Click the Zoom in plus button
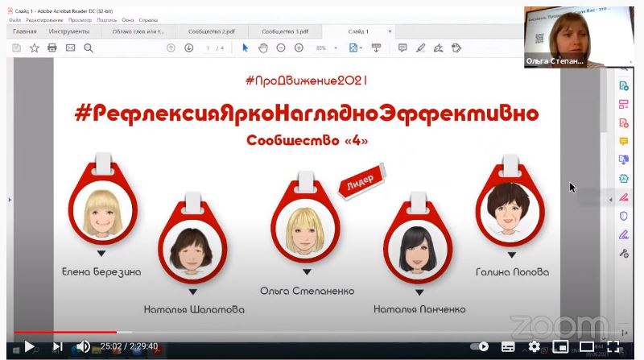This screenshot has width=644, height=360. (x=299, y=48)
